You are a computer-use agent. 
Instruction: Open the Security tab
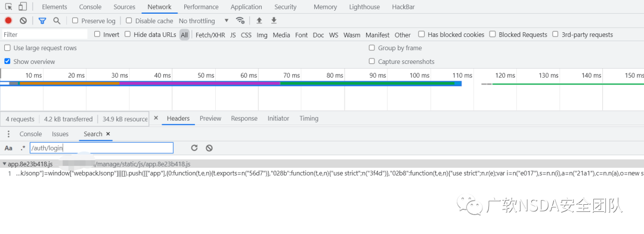coord(286,7)
